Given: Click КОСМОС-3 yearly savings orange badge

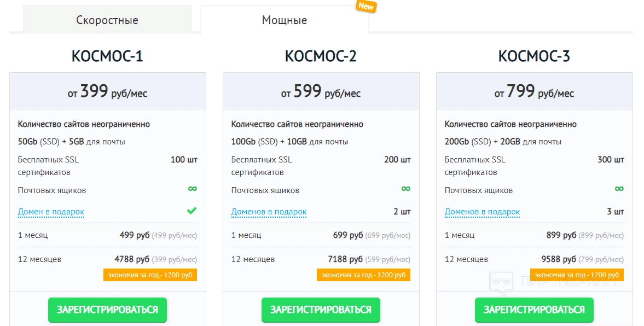Looking at the screenshot, I should 577,275.
